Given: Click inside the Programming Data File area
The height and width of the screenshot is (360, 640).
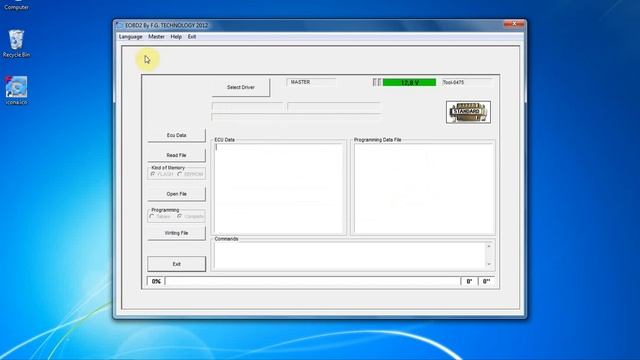Looking at the screenshot, I should tap(423, 188).
